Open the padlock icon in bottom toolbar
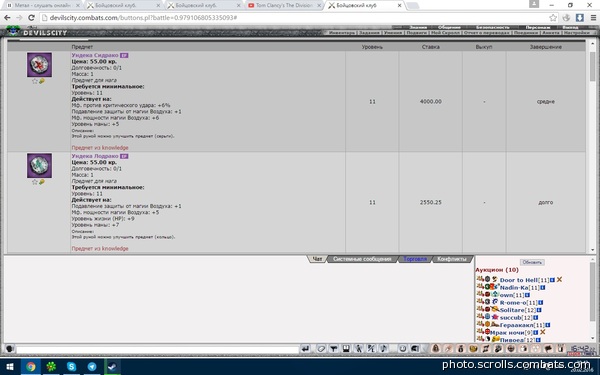Image resolution: width=600 pixels, height=375 pixels. pos(435,349)
